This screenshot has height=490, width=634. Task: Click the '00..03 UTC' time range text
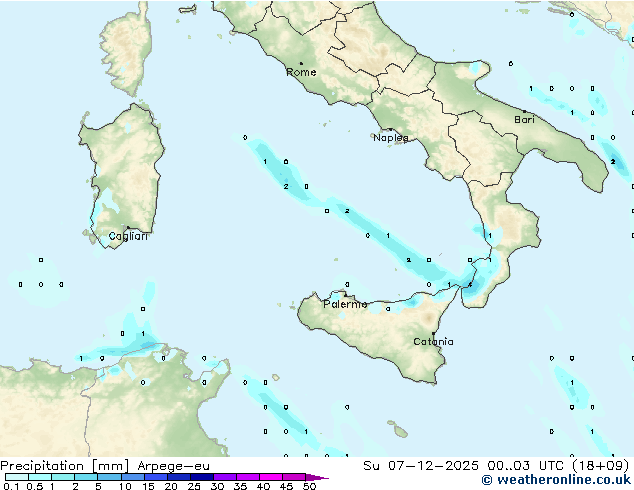526,465
